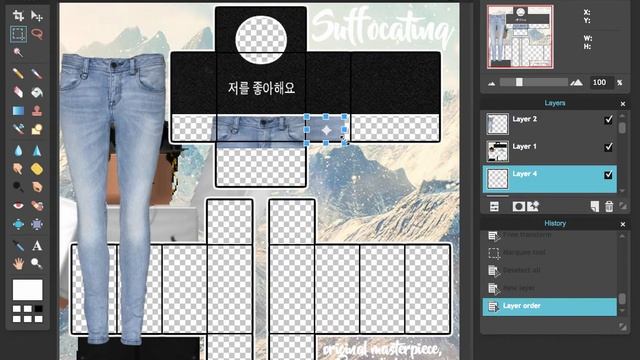Viewport: 640px width, 360px height.
Task: Select the Eraser tool
Action: (18, 92)
